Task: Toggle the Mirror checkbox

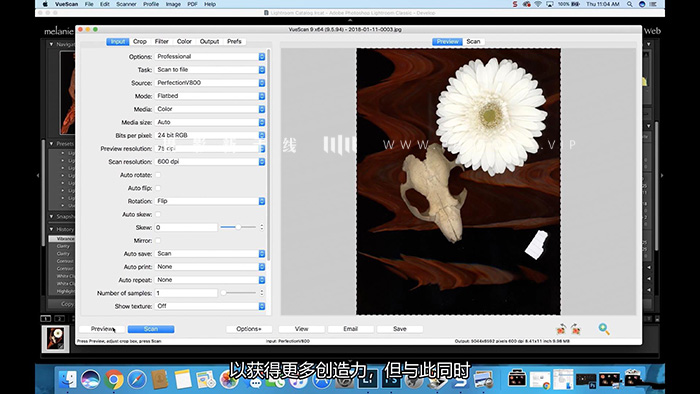Action: [158, 241]
